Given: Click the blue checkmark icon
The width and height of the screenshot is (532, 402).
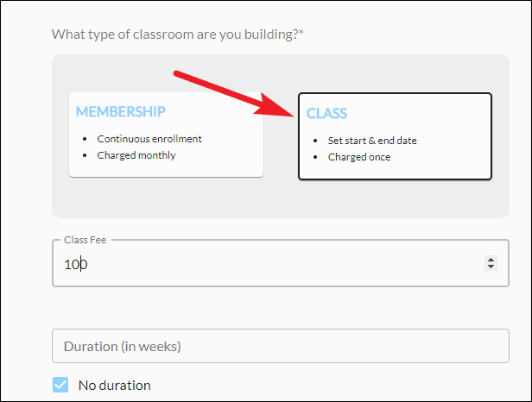Looking at the screenshot, I should (x=60, y=385).
